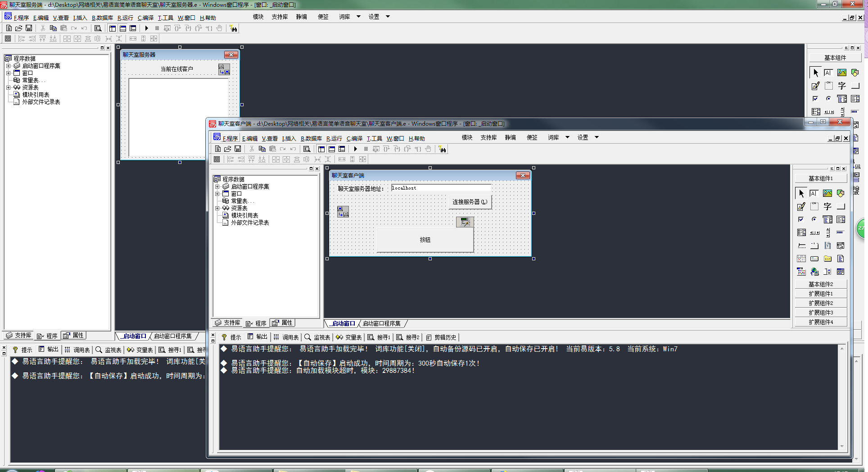Select the button component in client toolbox
Screen dimensions: 868x472
coord(841,206)
